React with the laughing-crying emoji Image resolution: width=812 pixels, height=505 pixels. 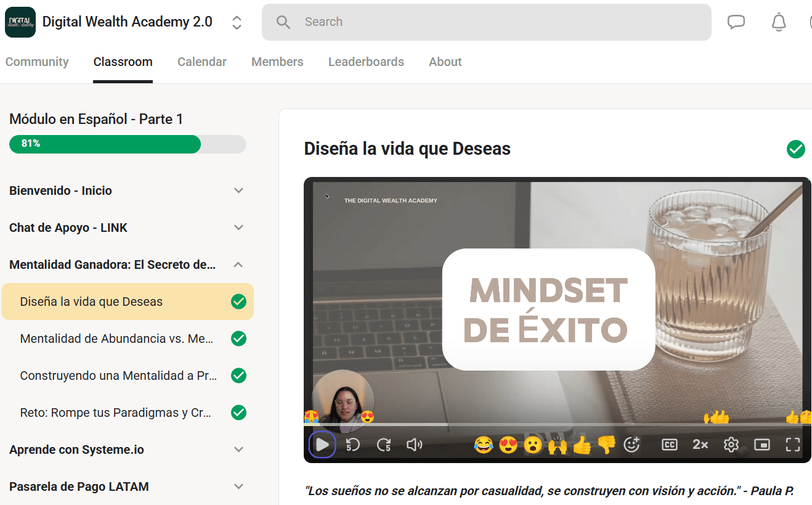pos(484,445)
